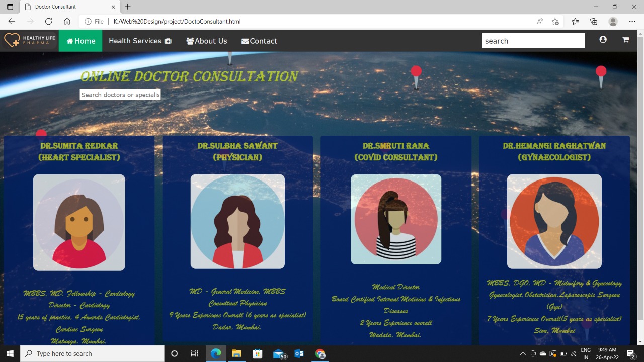Click the Healthy Life Pharma logo
The width and height of the screenshot is (644, 362).
point(30,40)
